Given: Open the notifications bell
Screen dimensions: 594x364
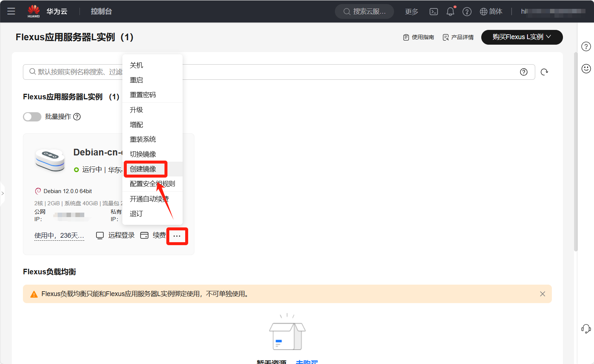Looking at the screenshot, I should pyautogui.click(x=450, y=11).
